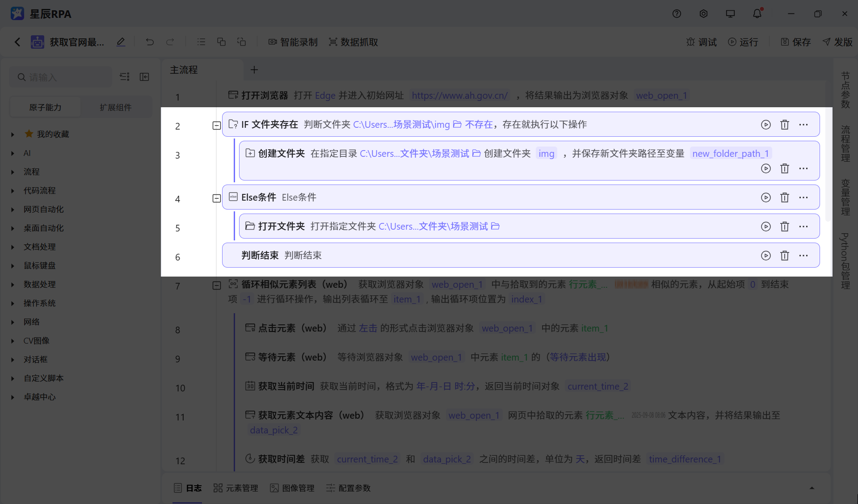
Task: Delete the 创建文件夹 node via trash icon
Action: [785, 168]
